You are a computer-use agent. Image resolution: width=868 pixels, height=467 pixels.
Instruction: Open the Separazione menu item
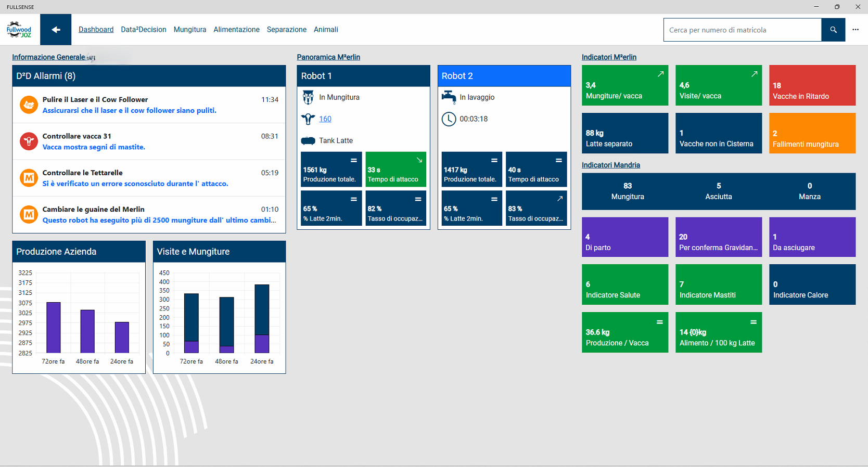click(x=286, y=30)
